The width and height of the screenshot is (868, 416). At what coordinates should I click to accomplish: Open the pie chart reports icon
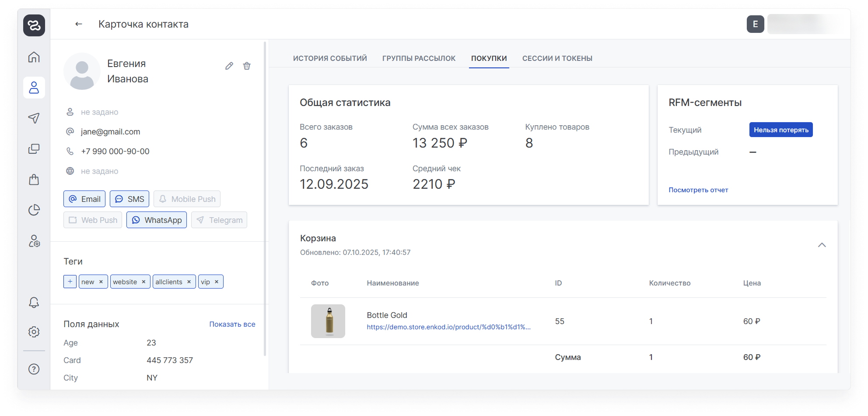click(x=34, y=210)
